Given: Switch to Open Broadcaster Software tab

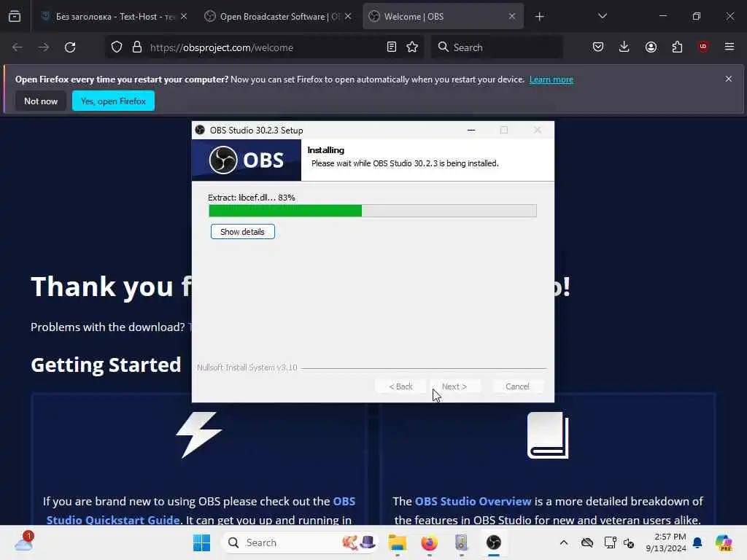Looking at the screenshot, I should [279, 17].
